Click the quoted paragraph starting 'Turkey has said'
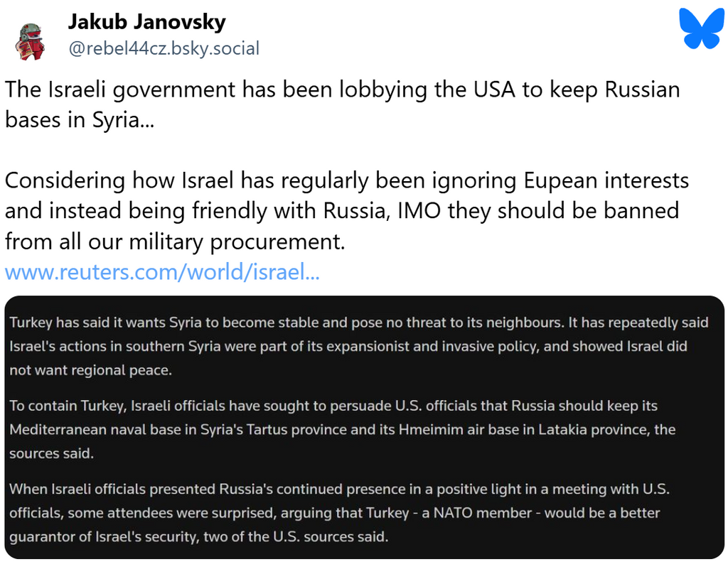 click(x=359, y=346)
